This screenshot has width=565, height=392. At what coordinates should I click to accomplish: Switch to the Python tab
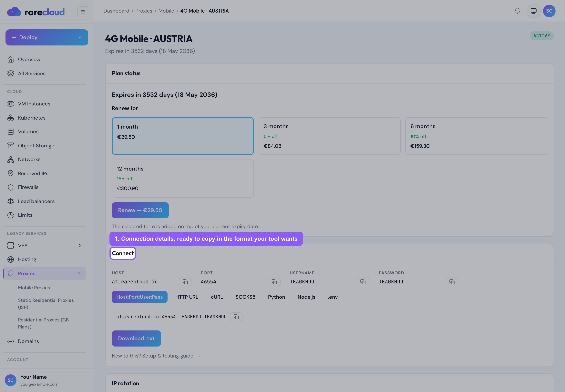point(276,297)
